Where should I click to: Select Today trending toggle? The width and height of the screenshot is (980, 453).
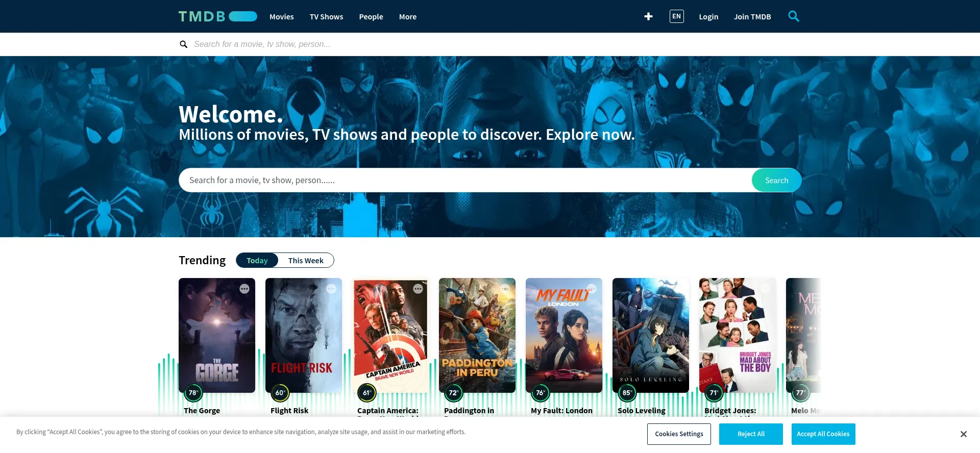click(x=257, y=260)
